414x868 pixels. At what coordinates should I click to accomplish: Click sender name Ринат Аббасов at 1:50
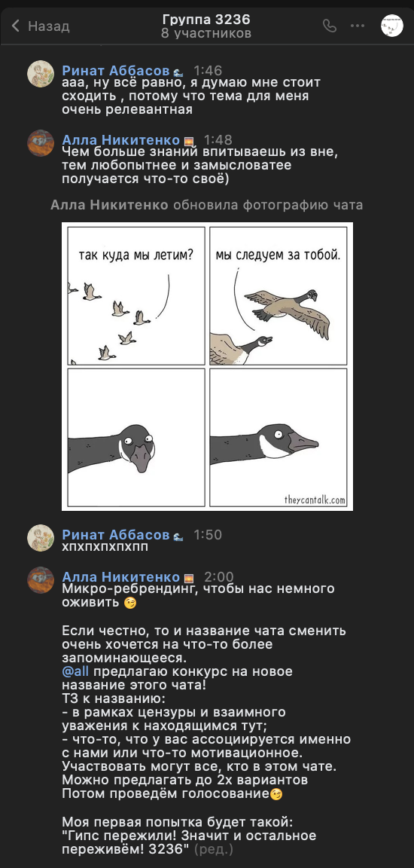tap(115, 534)
